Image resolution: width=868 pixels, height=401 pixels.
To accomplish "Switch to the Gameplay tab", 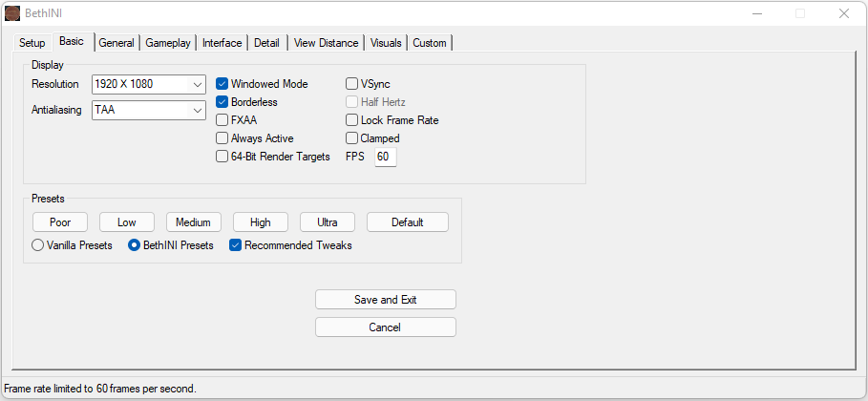I will coord(168,43).
